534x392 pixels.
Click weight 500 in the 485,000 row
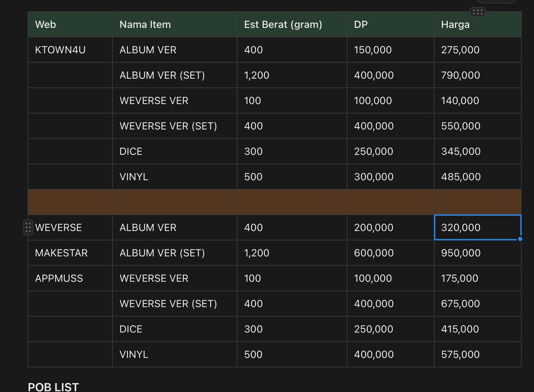pos(292,177)
